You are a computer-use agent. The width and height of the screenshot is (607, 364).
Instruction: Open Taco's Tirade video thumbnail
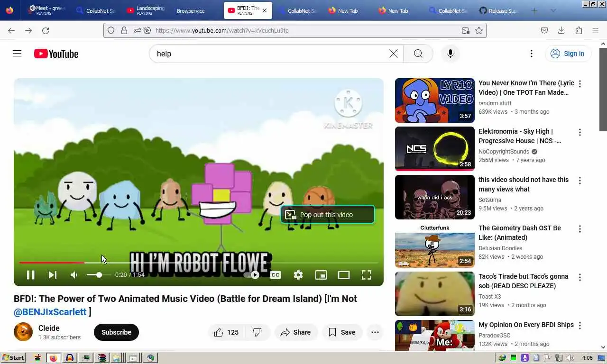435,294
